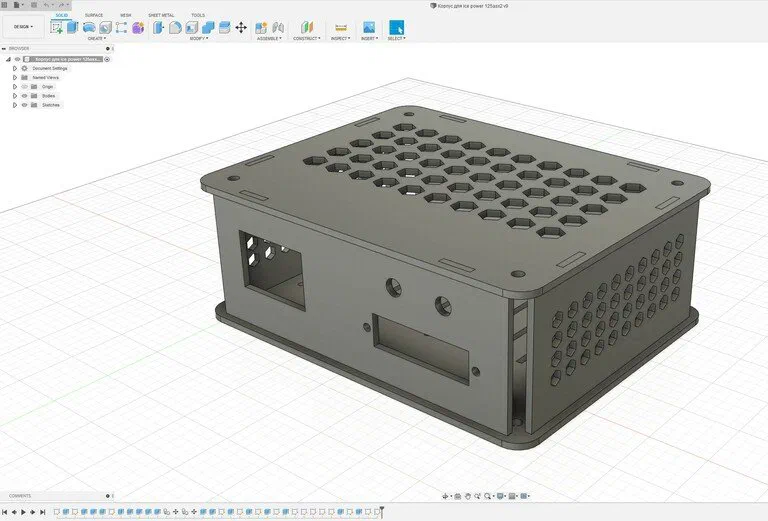
Task: Select the Hole tool icon
Action: pyautogui.click(x=105, y=27)
